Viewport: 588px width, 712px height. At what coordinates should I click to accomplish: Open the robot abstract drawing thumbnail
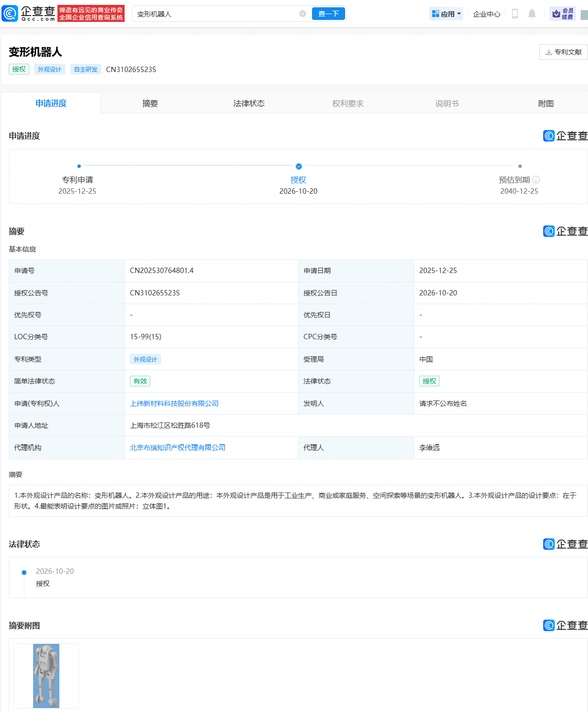(46, 676)
